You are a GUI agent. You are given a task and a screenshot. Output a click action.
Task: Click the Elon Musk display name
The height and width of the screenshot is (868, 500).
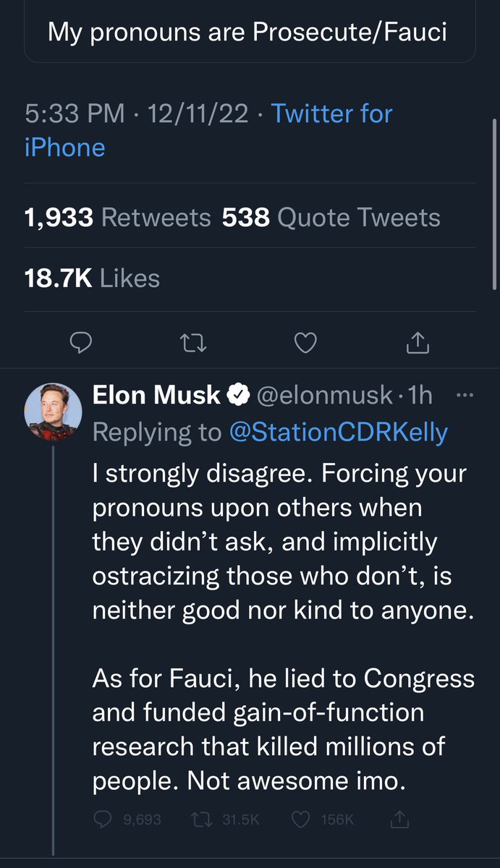tap(156, 395)
